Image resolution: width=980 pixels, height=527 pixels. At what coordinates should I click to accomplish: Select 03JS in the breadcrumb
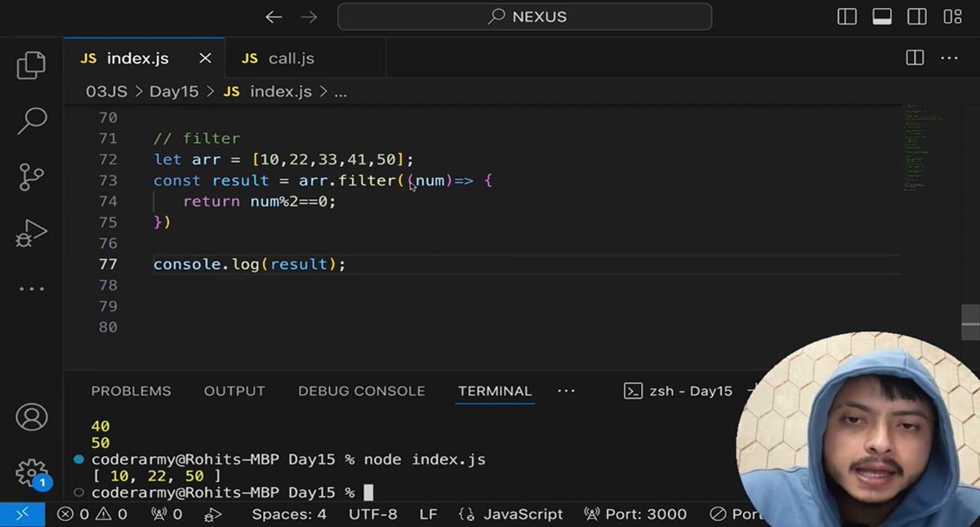(106, 92)
